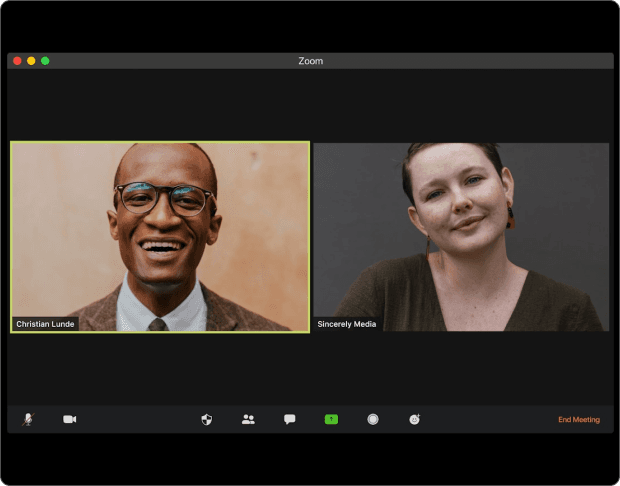The height and width of the screenshot is (486, 620).
Task: Minimize the Zoom window with yellow button
Action: pyautogui.click(x=31, y=61)
